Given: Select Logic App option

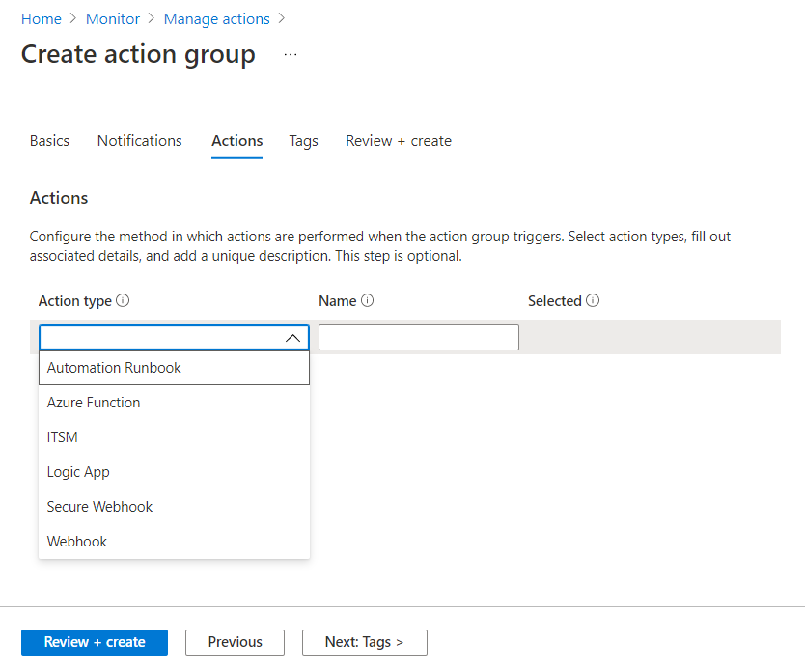Looking at the screenshot, I should tap(174, 472).
